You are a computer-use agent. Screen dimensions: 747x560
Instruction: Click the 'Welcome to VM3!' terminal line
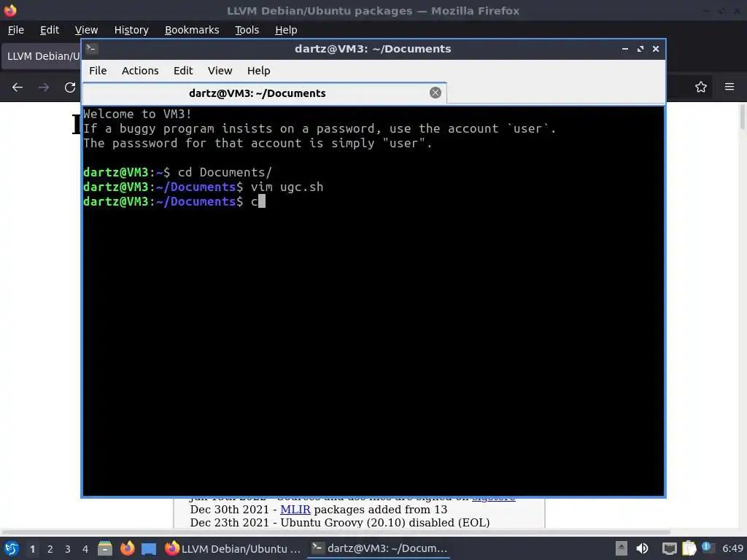[x=137, y=114]
